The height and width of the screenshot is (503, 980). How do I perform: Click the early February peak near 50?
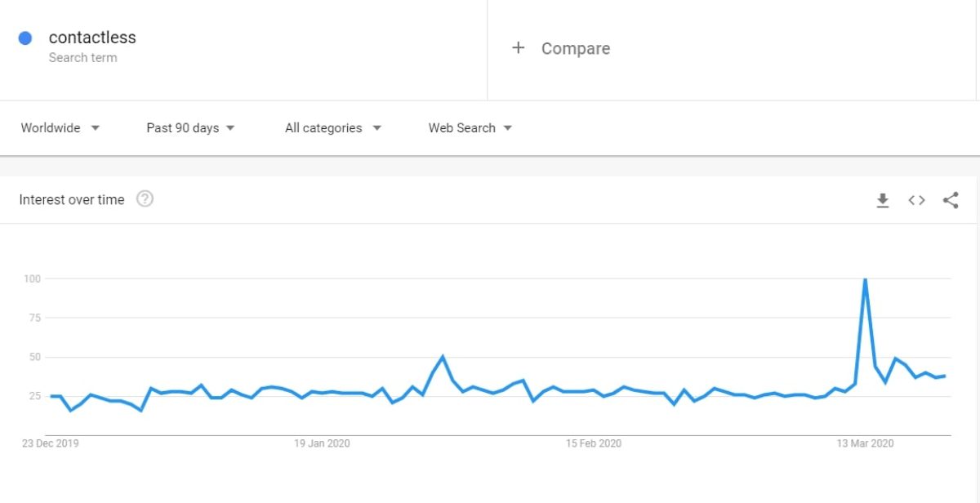click(443, 357)
